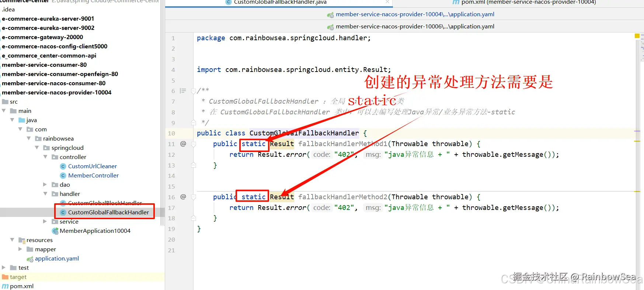644x290 pixels.
Task: Collapse the com package arrow
Action: tap(20, 129)
